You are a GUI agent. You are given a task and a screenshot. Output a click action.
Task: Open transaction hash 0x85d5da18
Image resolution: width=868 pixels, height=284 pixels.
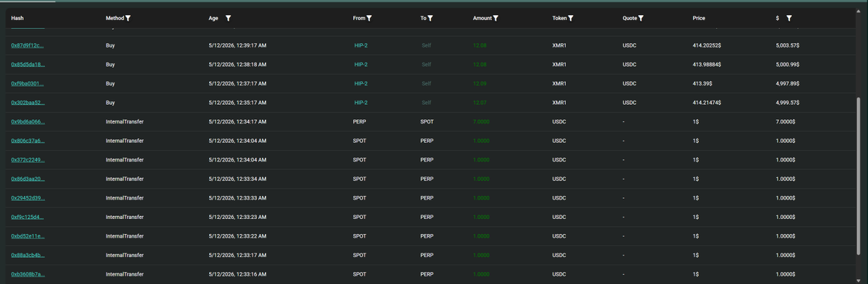pos(27,64)
